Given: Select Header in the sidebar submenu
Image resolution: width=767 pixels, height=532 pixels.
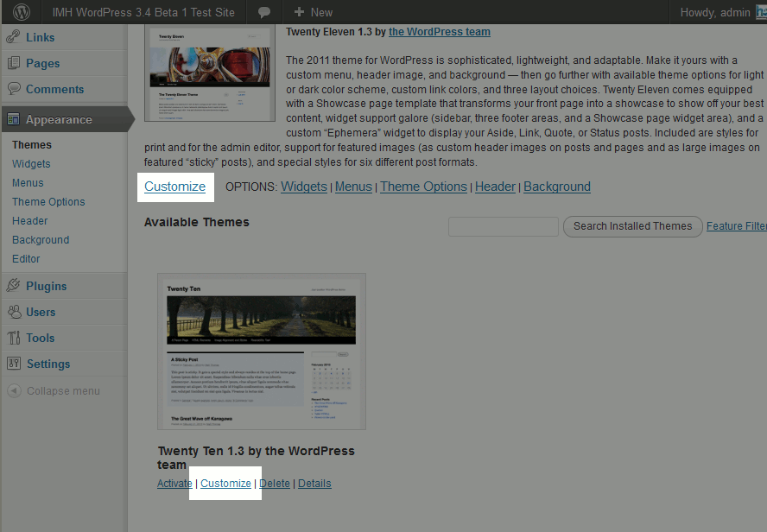Looking at the screenshot, I should coord(30,221).
